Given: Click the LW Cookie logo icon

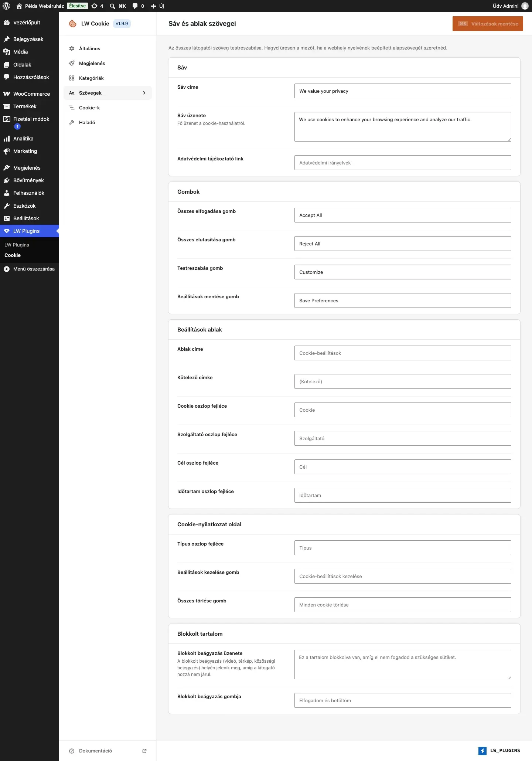Looking at the screenshot, I should 73,24.
